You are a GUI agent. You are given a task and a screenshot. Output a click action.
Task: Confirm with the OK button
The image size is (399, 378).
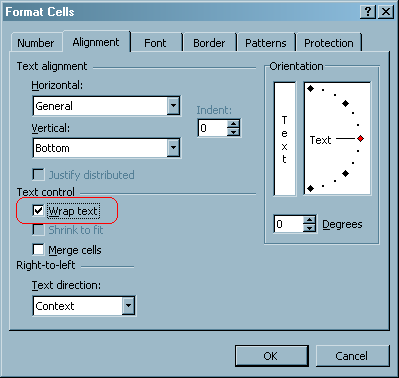pos(271,356)
